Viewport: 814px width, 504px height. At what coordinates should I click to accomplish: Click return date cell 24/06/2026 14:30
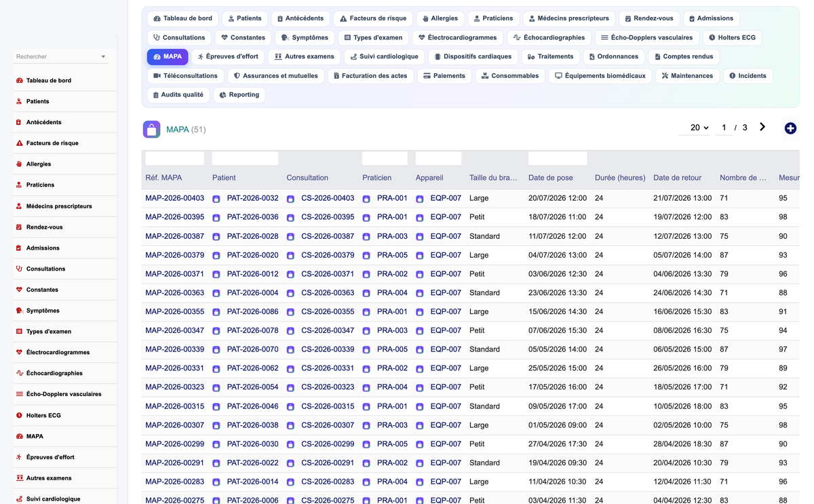(x=682, y=293)
